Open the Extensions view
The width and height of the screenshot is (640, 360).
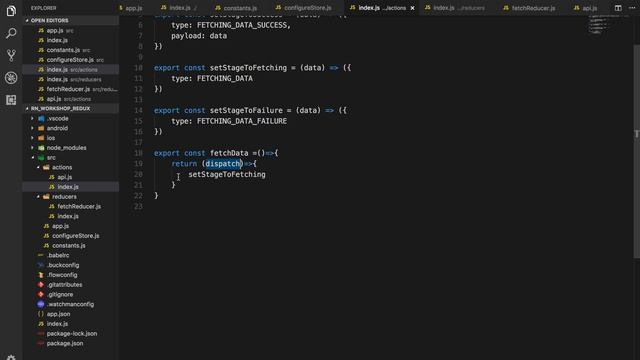11,100
